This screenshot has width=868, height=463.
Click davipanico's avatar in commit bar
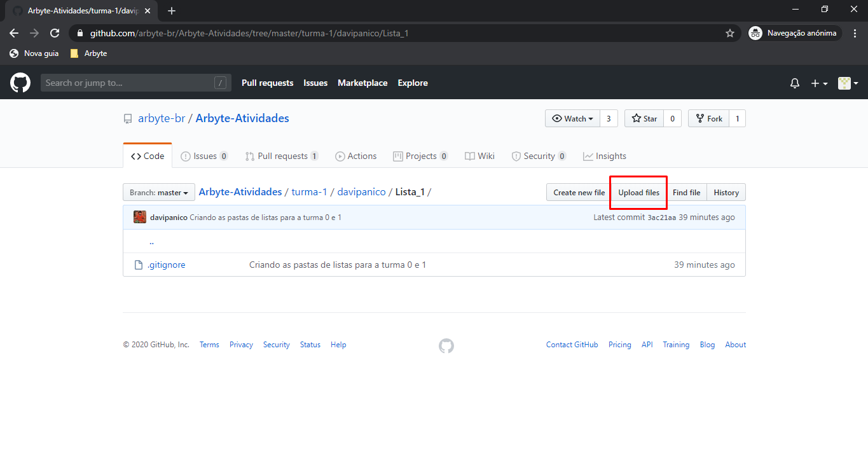coord(140,217)
